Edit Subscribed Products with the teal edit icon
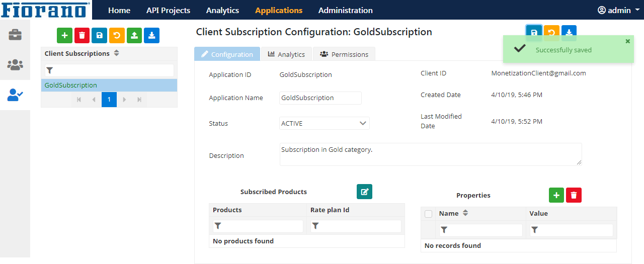This screenshot has width=644, height=264. coord(364,192)
